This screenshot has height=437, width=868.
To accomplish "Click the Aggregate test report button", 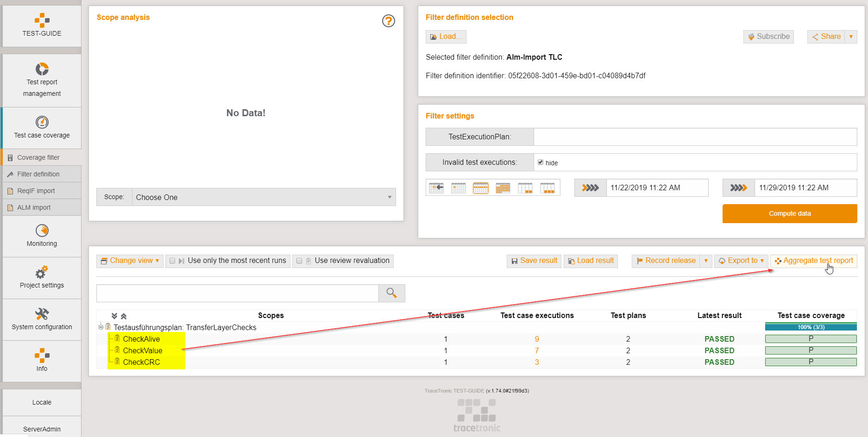I will point(813,261).
